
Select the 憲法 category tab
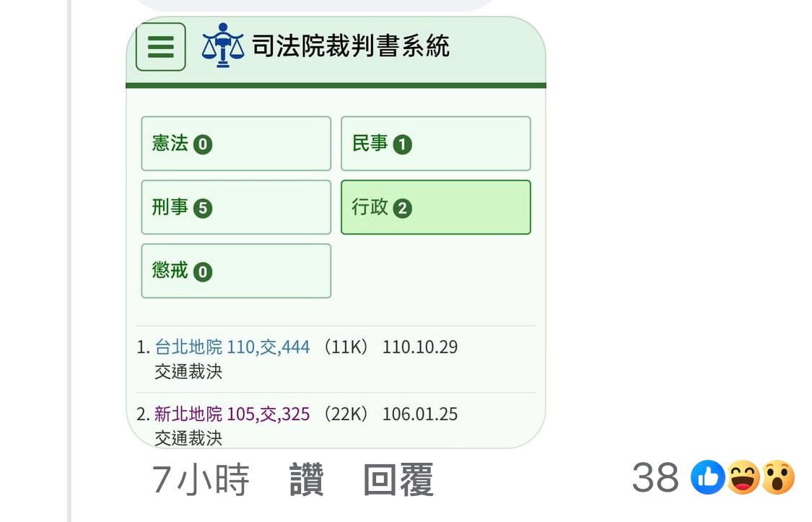(x=235, y=144)
